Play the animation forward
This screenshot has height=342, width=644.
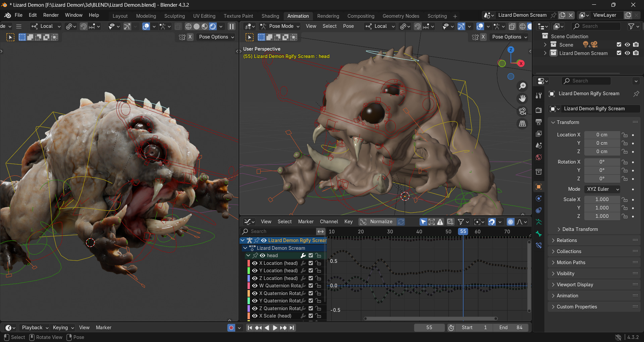275,328
